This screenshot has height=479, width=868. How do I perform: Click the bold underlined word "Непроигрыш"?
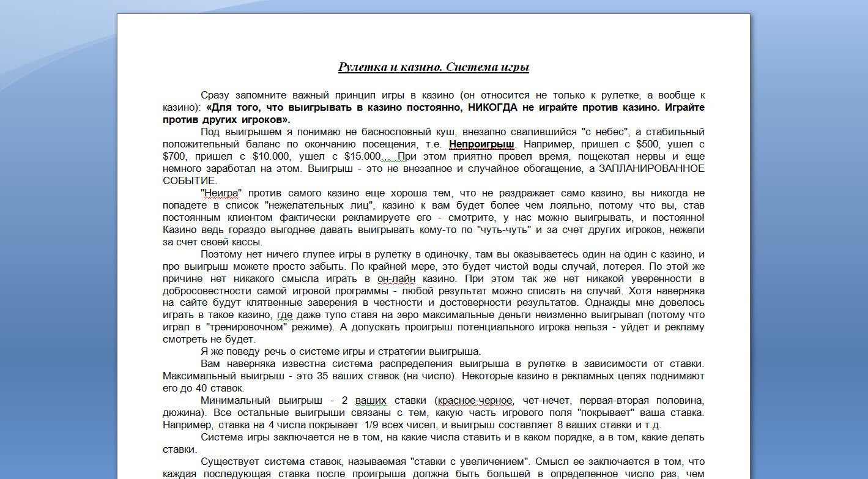(x=482, y=144)
